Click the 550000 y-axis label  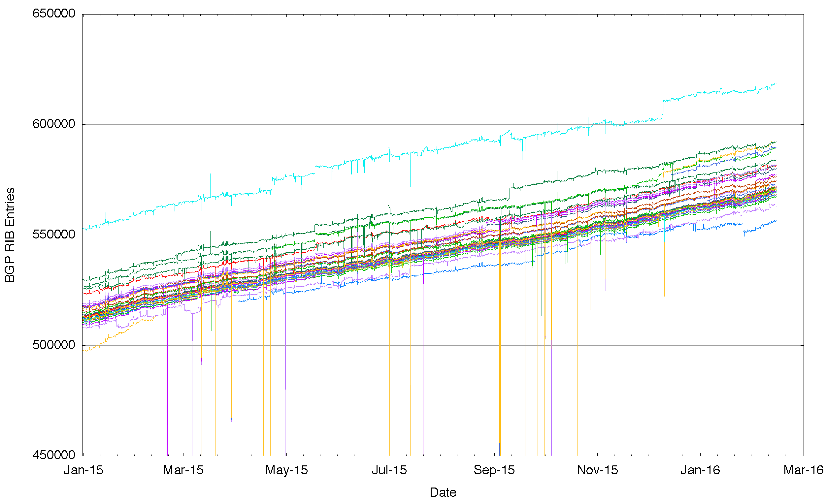coord(53,235)
